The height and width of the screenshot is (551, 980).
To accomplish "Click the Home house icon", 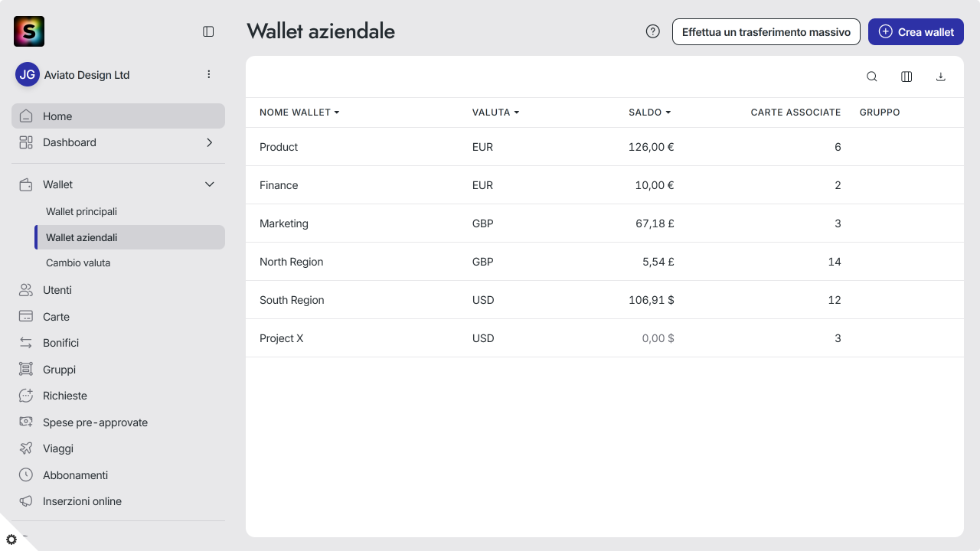I will 26,116.
